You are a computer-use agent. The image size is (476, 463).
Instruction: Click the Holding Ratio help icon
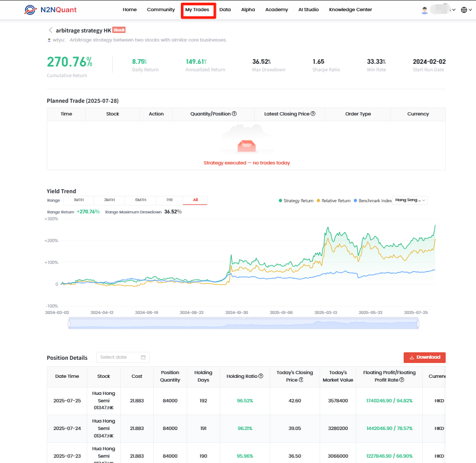pos(261,376)
